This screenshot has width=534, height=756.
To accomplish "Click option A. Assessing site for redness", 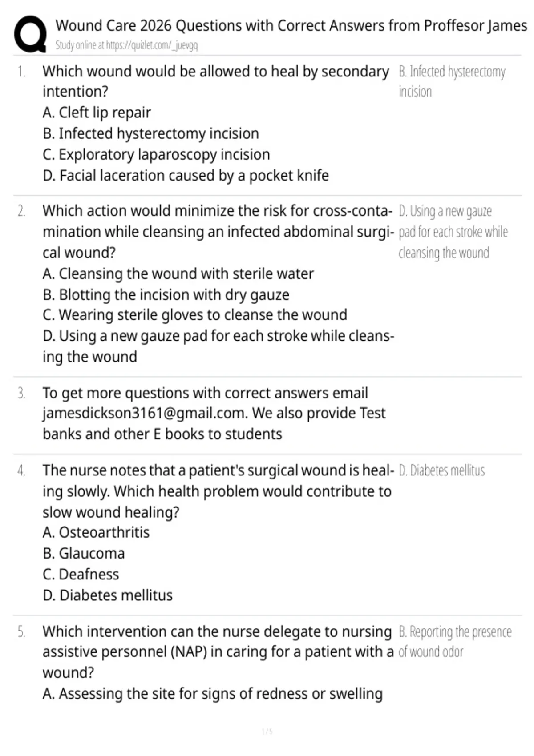I will [213, 694].
